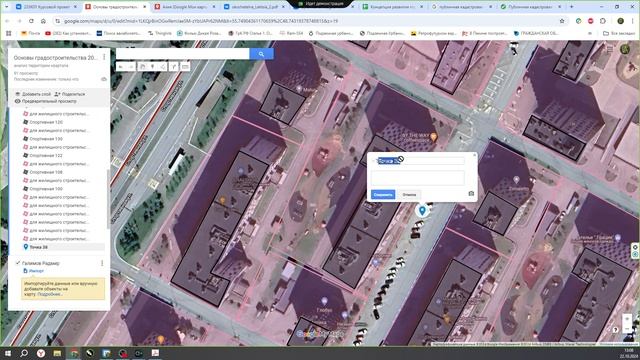Click the Отмена cancel button

(x=409, y=195)
